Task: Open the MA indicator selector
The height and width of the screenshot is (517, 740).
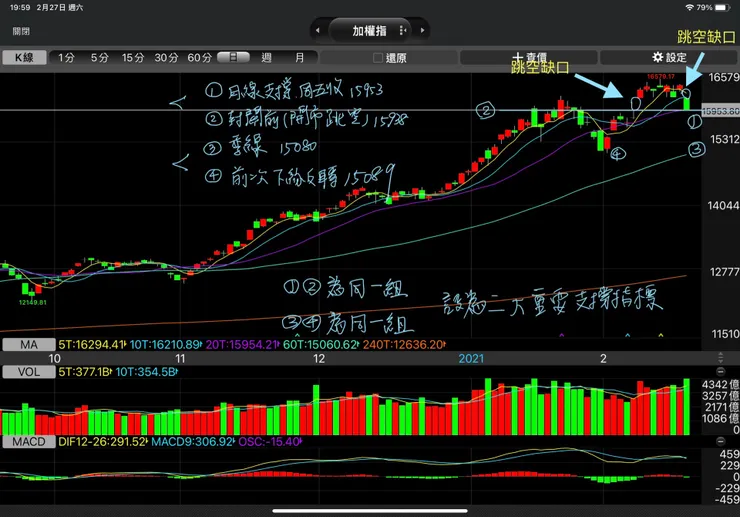Action: (29, 345)
